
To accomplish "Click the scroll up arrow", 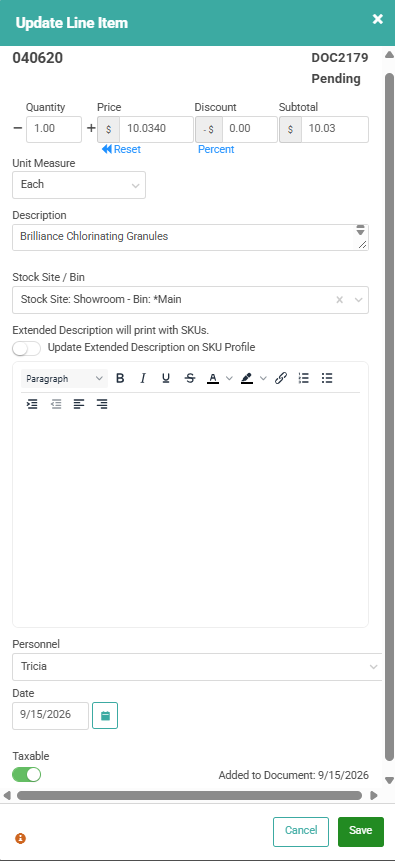I will (390, 54).
